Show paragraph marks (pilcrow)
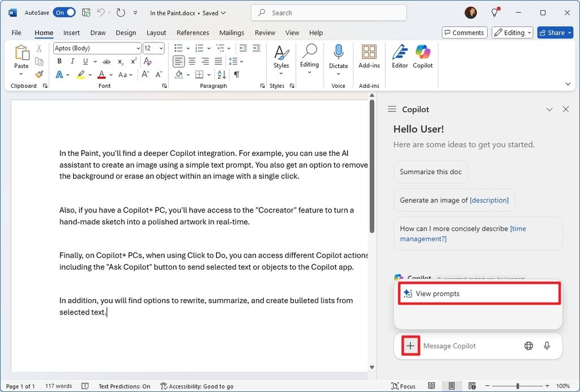 tap(236, 74)
